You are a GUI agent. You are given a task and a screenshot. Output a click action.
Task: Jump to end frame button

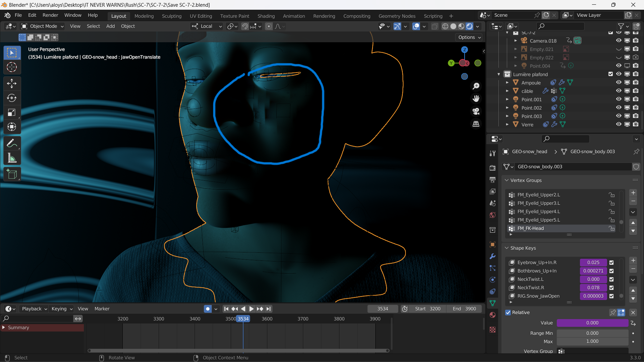coord(268,309)
